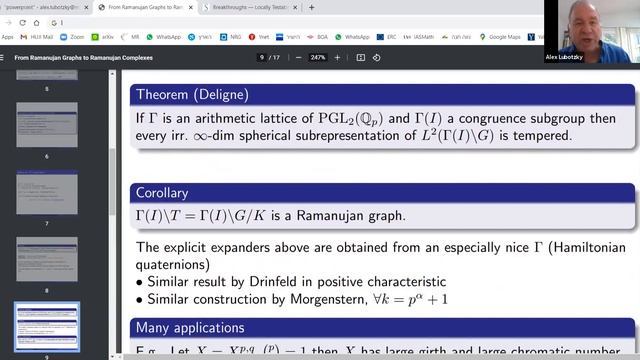Close the 'powerpoint' tab
The width and height of the screenshot is (640, 360).
point(86,7)
